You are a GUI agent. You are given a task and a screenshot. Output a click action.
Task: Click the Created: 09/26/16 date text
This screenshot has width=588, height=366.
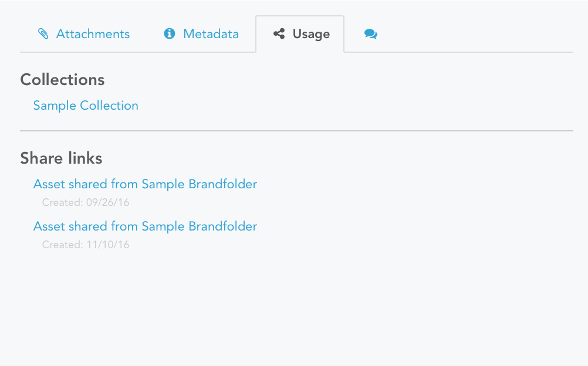[x=86, y=202]
